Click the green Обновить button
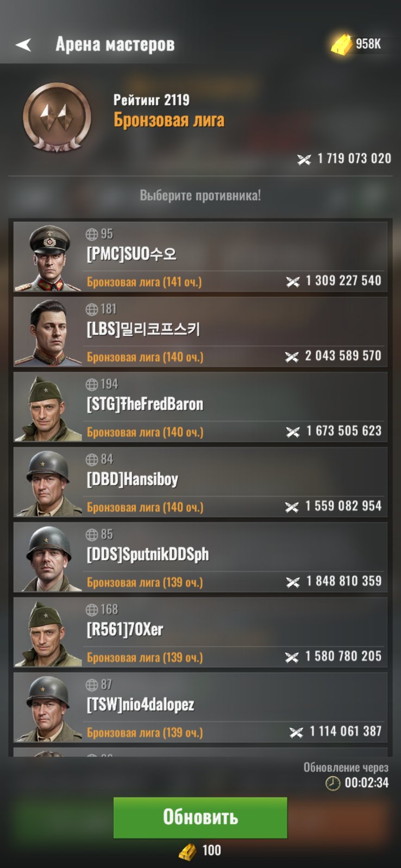Screen dimensions: 401x868 tap(200, 817)
